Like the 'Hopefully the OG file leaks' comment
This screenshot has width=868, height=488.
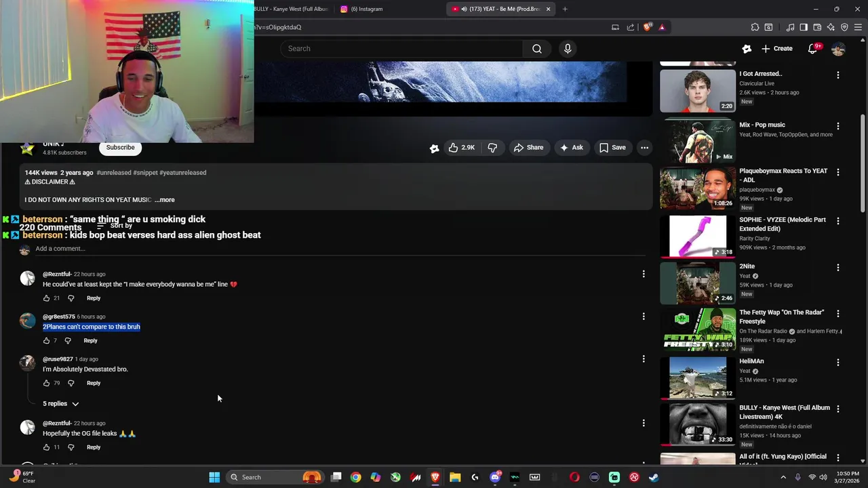[47, 447]
